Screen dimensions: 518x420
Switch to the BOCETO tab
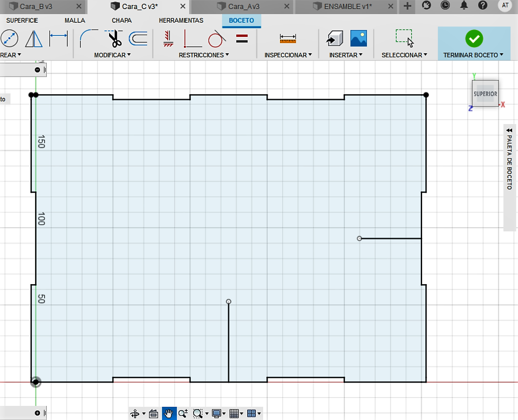coord(241,20)
